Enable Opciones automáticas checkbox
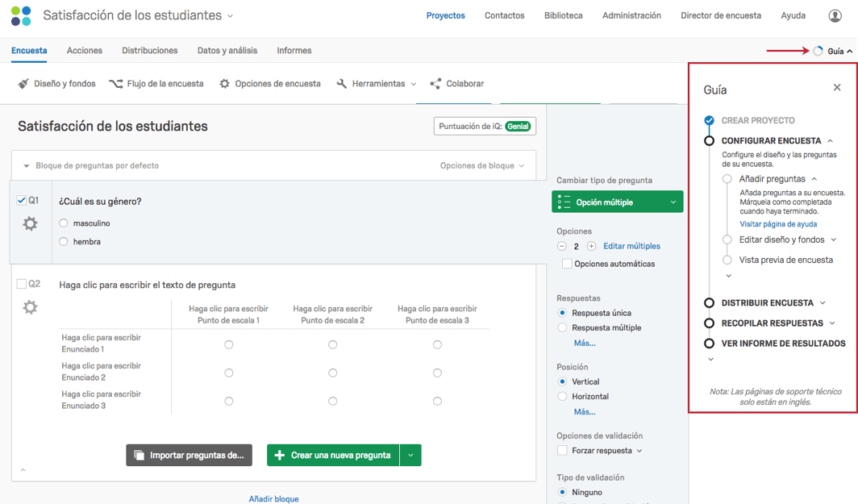The width and height of the screenshot is (858, 504). tap(567, 264)
